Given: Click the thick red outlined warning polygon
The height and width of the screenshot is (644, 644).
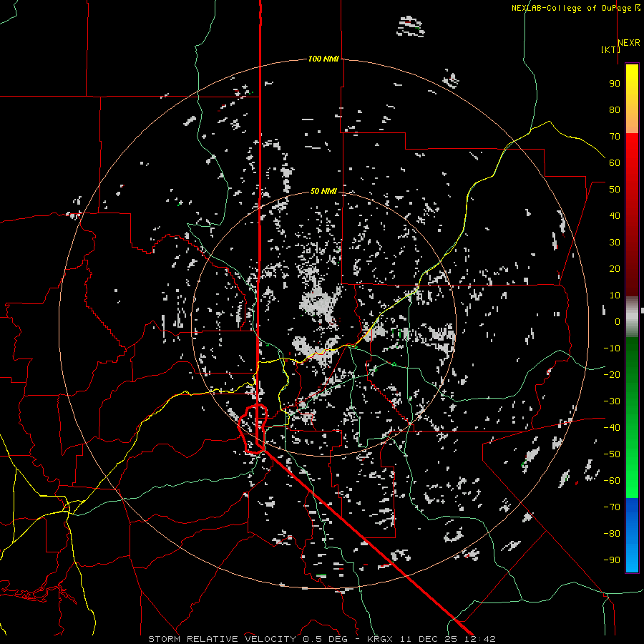Looking at the screenshot, I should pos(253,429).
